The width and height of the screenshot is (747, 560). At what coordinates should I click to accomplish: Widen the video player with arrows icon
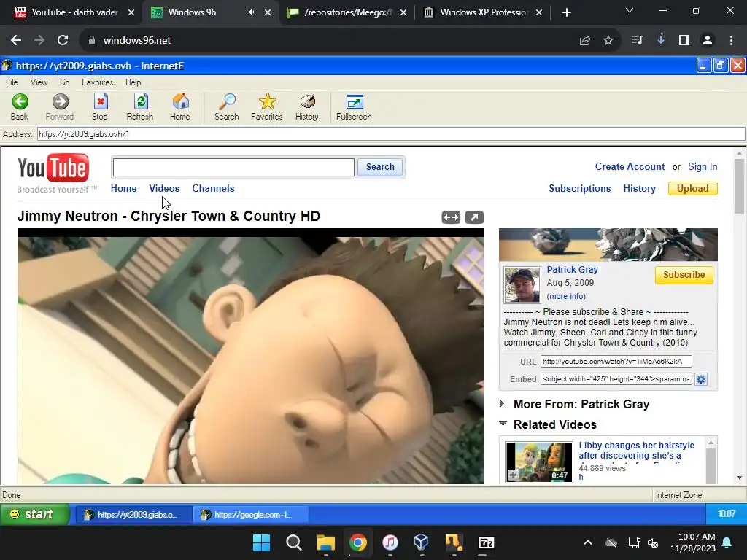pos(451,217)
